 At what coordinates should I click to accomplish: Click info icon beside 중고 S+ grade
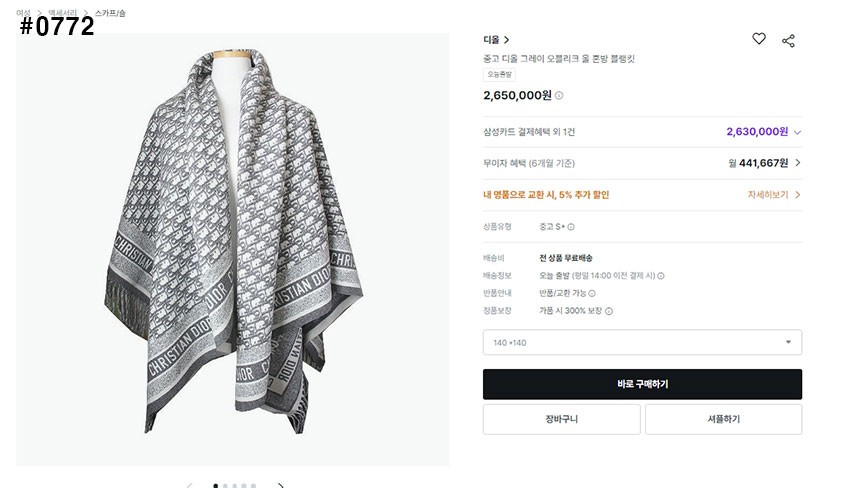point(571,227)
